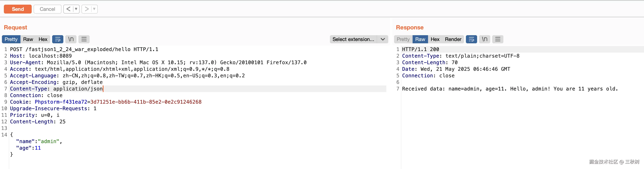Toggle non-printable characters (\n) in Request panel

click(x=71, y=39)
